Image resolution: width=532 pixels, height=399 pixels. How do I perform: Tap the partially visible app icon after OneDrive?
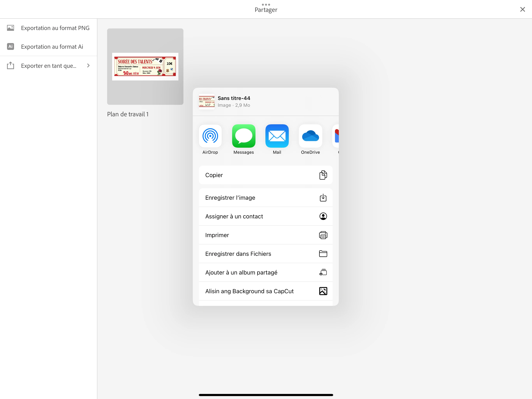coord(336,136)
